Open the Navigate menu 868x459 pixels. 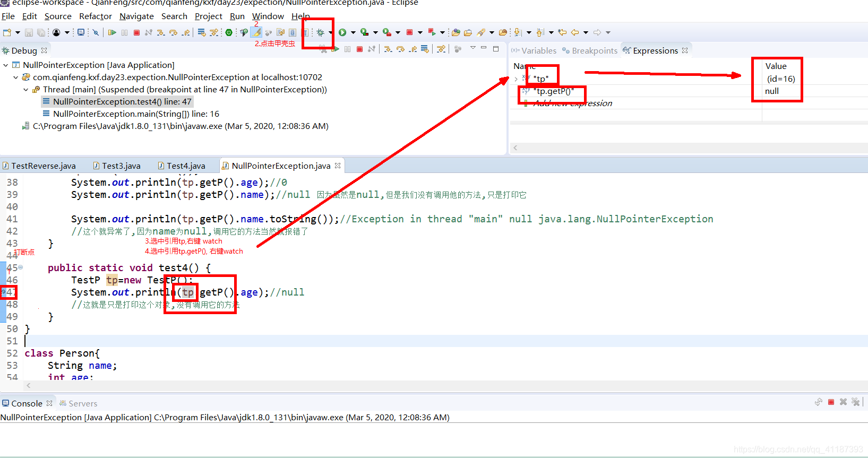pyautogui.click(x=136, y=16)
